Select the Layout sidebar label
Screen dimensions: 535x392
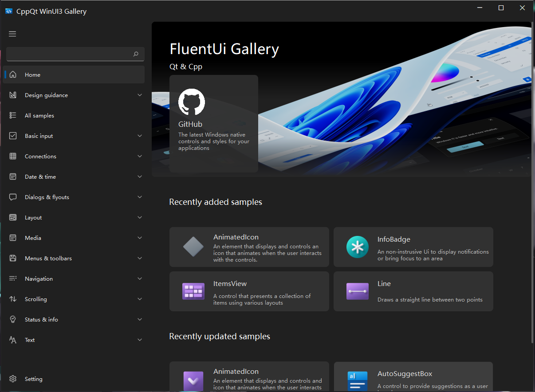click(33, 218)
